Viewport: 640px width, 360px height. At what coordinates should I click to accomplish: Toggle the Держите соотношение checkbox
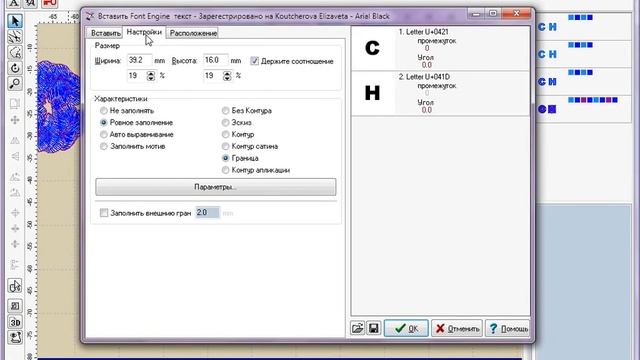pyautogui.click(x=255, y=61)
